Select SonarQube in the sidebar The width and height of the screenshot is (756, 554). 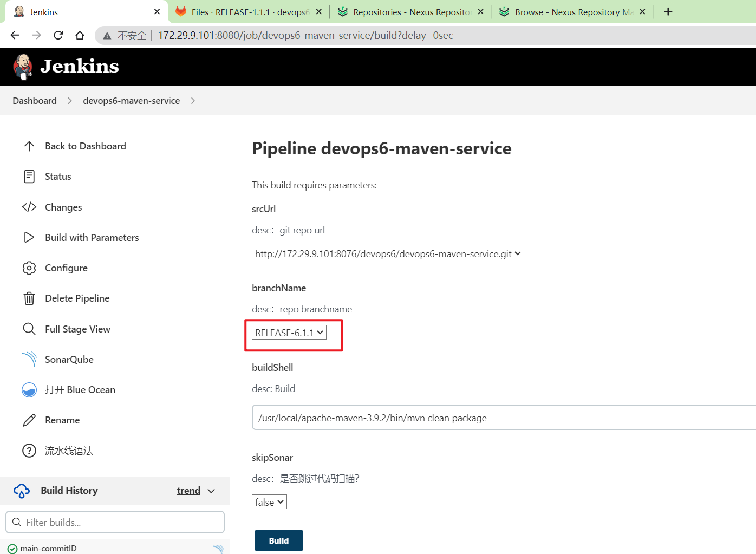click(x=69, y=360)
